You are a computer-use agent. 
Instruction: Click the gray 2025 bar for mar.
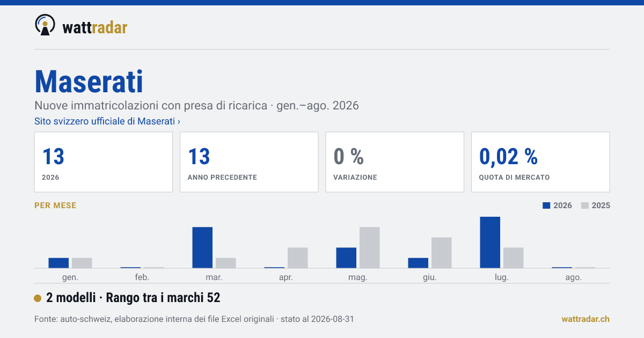226,263
